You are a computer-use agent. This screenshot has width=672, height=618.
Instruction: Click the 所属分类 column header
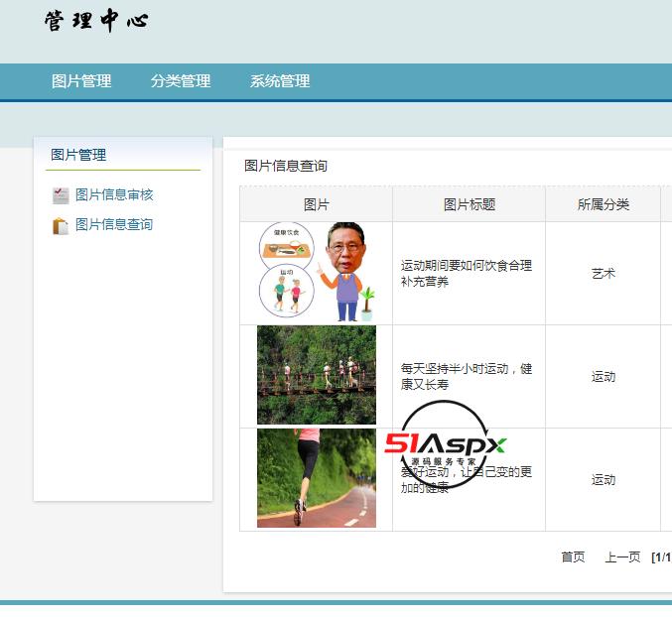603,204
